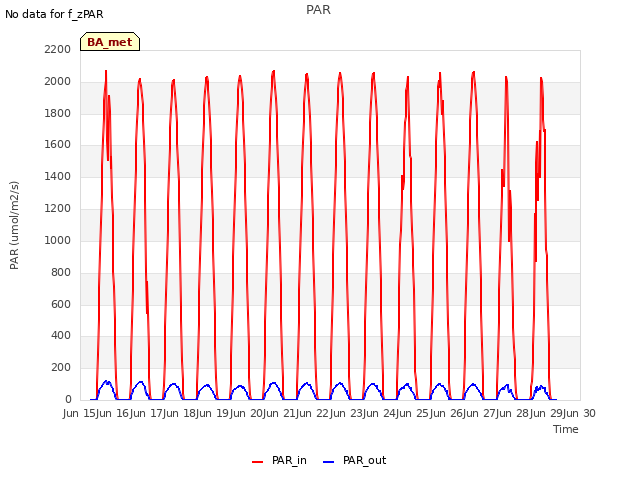Click the 200 y-axis tick label

(61, 367)
